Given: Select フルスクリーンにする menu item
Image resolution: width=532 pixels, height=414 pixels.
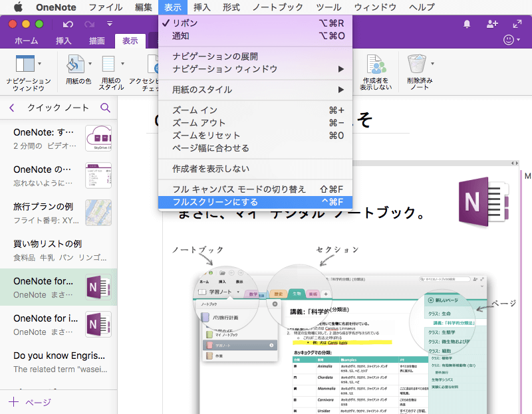Looking at the screenshot, I should coord(255,202).
